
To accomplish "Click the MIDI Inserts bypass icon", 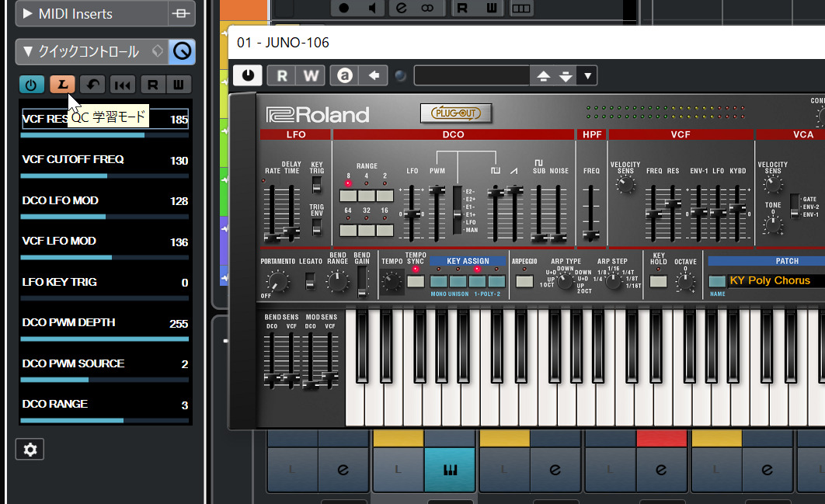I will 181,14.
